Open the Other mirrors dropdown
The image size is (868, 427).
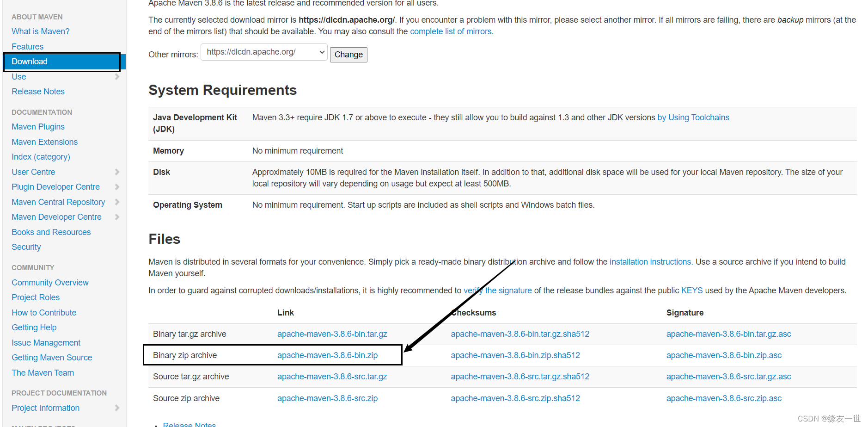point(264,52)
